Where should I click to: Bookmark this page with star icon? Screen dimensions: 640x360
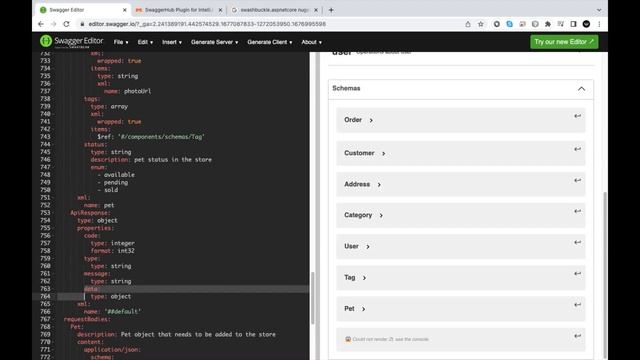coord(481,24)
